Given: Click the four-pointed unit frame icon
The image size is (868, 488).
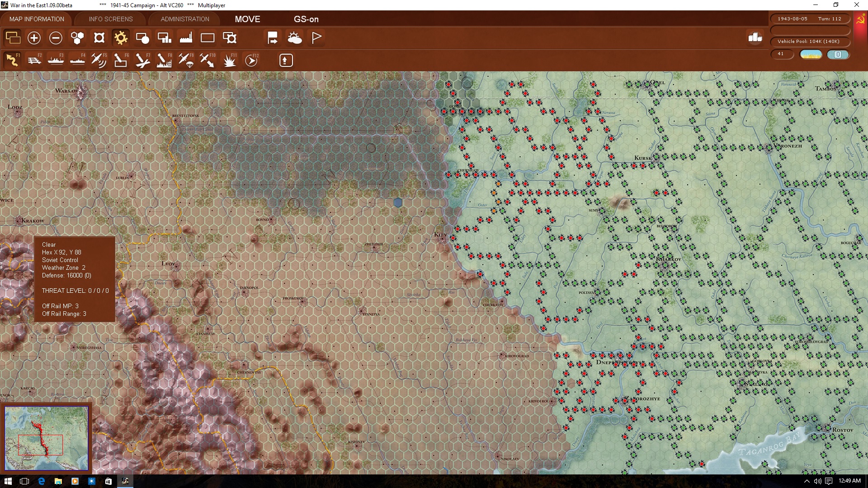Looking at the screenshot, I should pyautogui.click(x=99, y=38).
